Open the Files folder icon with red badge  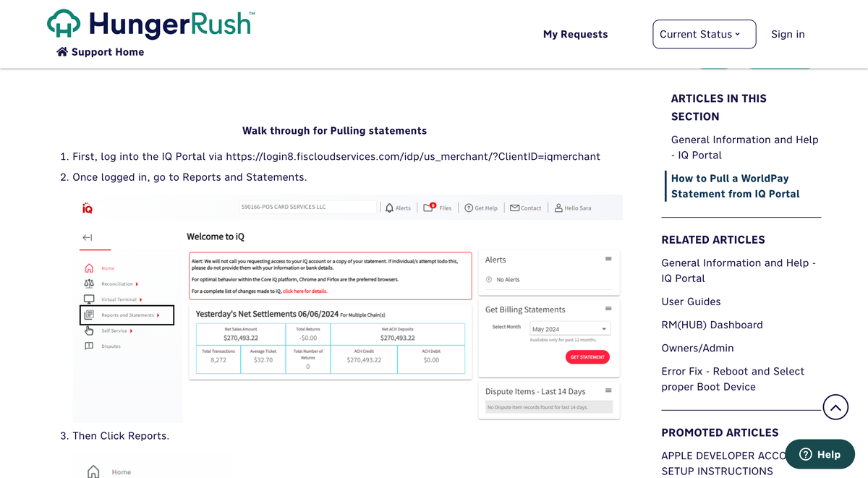point(427,208)
